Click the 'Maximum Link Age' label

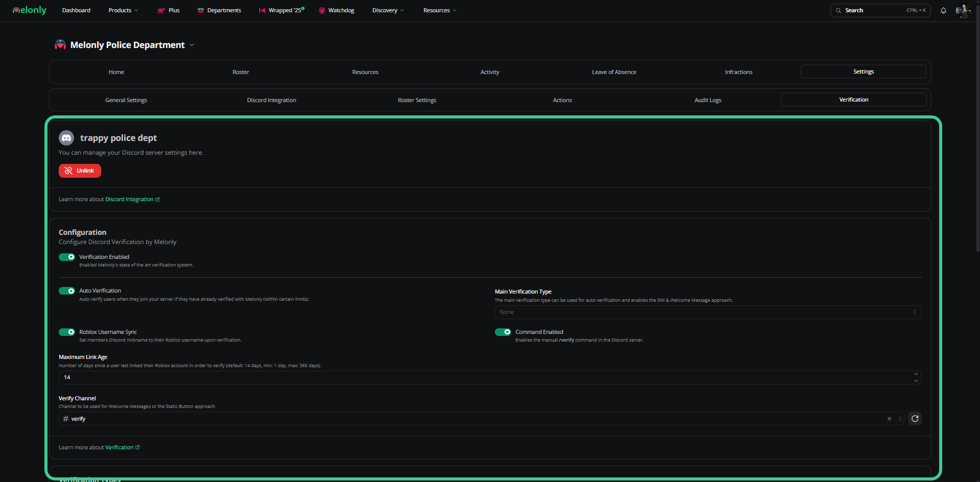(x=83, y=357)
